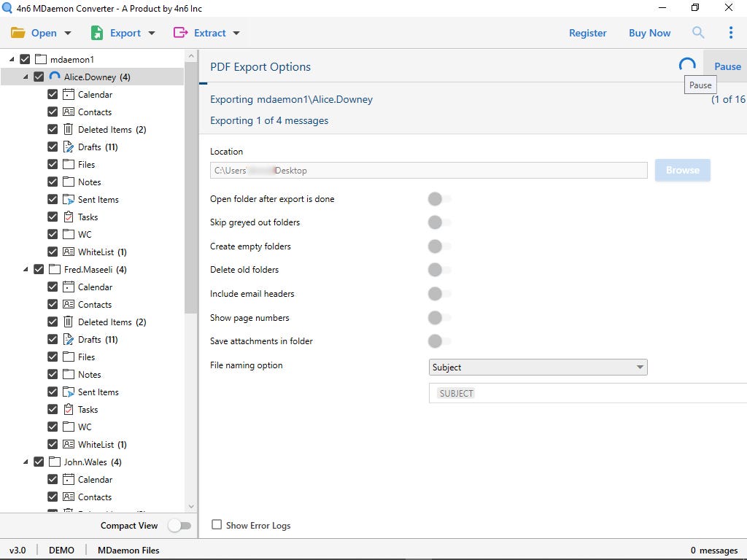Toggle Include email headers on
747x560 pixels.
tap(436, 294)
